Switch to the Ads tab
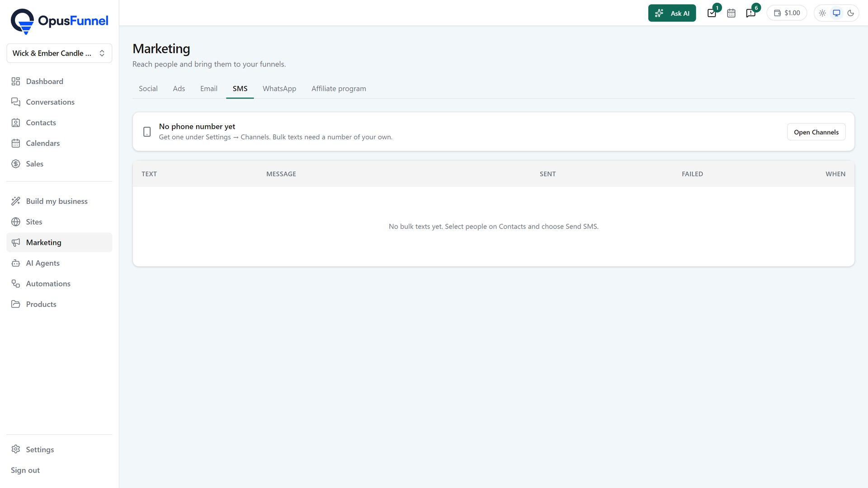This screenshot has width=868, height=488. click(x=179, y=89)
